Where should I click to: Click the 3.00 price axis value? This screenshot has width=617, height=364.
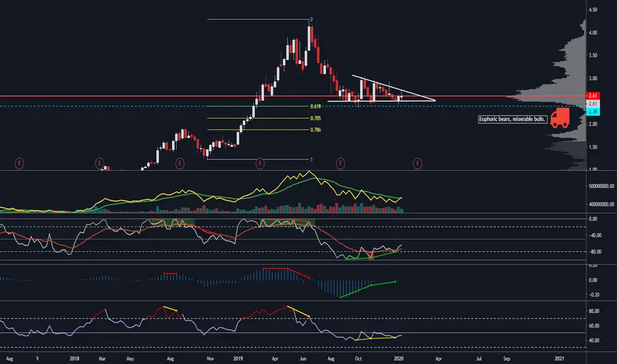coord(593,78)
